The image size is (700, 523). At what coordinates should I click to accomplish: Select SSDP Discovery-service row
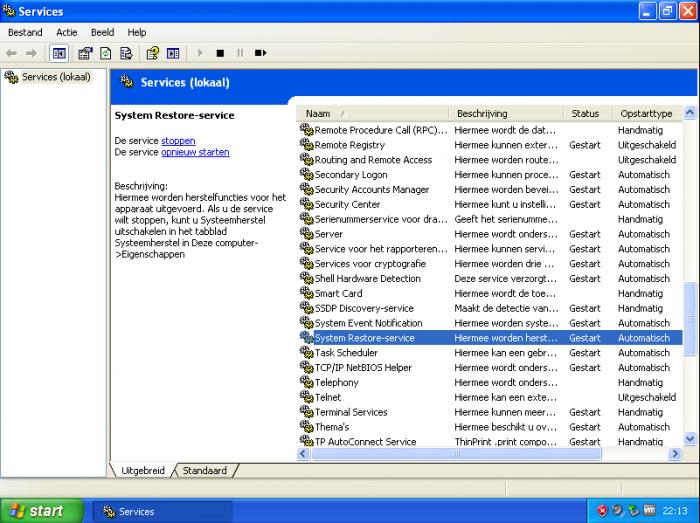490,308
